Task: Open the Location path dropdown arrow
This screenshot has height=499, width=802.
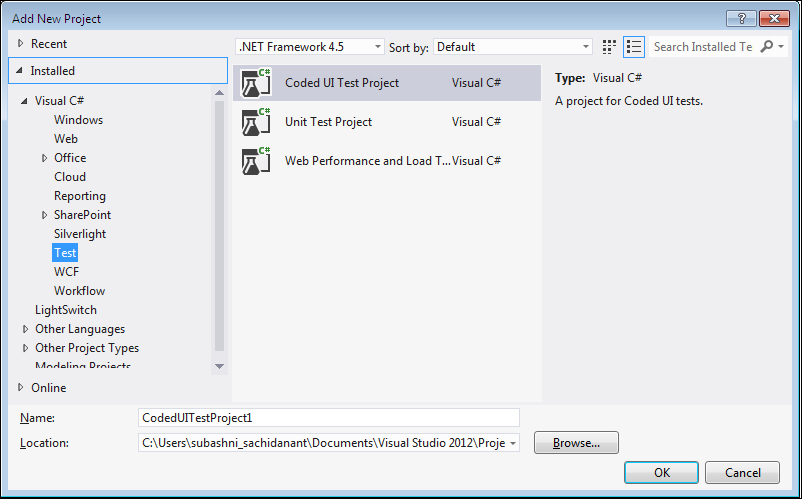Action: pyautogui.click(x=513, y=443)
